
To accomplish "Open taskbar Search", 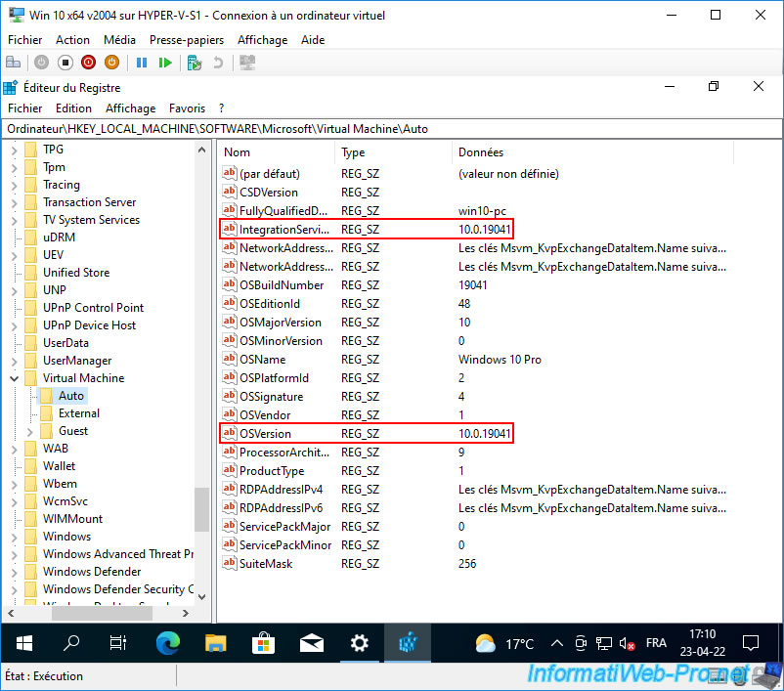I will pyautogui.click(x=71, y=643).
